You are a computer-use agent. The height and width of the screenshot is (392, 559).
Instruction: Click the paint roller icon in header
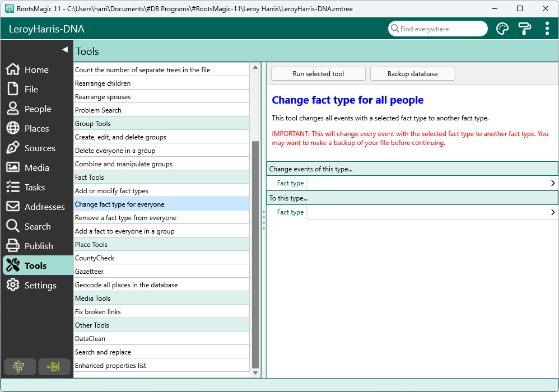[x=524, y=29]
